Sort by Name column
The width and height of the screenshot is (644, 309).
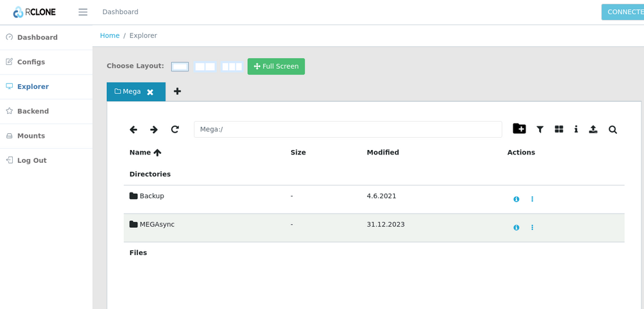[146, 152]
